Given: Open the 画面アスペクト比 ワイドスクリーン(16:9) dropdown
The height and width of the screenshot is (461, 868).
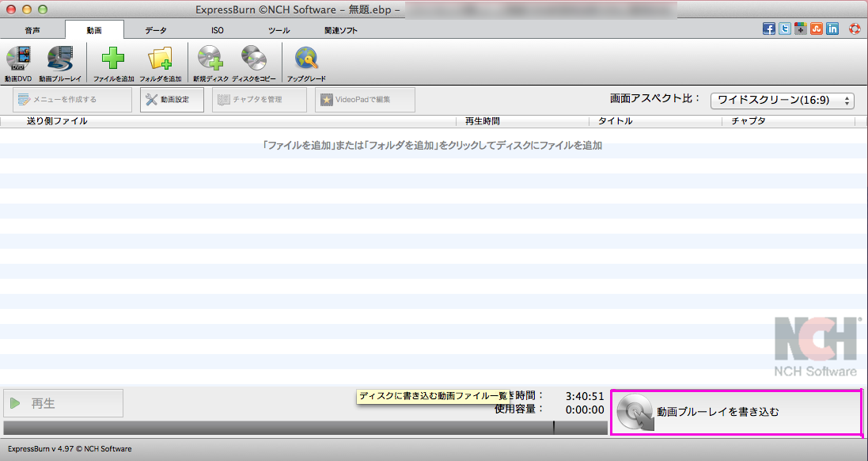Looking at the screenshot, I should [x=783, y=101].
